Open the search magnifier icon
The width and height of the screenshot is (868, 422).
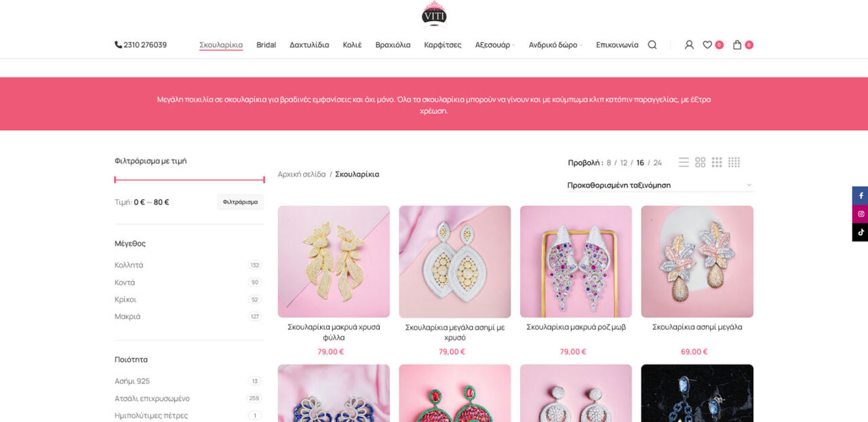[x=652, y=45]
